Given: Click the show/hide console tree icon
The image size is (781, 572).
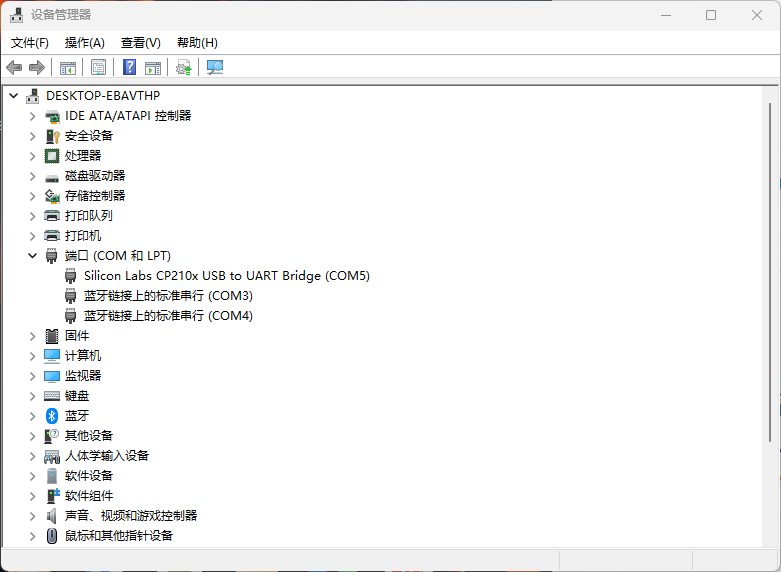Looking at the screenshot, I should coord(68,67).
